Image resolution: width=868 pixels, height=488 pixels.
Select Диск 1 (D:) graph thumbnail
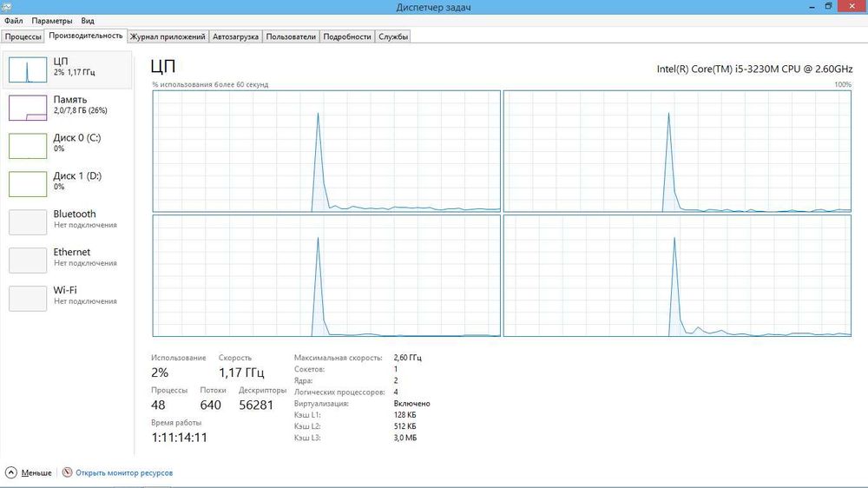point(28,184)
